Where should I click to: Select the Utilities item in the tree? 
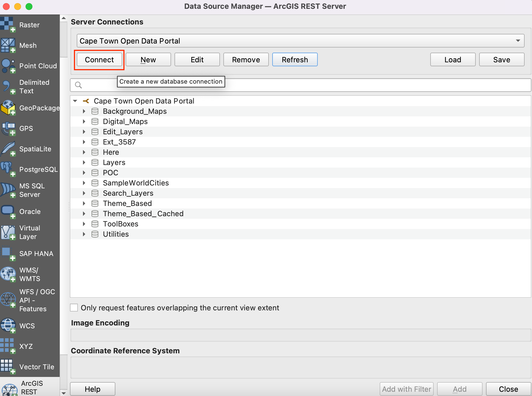pos(116,234)
